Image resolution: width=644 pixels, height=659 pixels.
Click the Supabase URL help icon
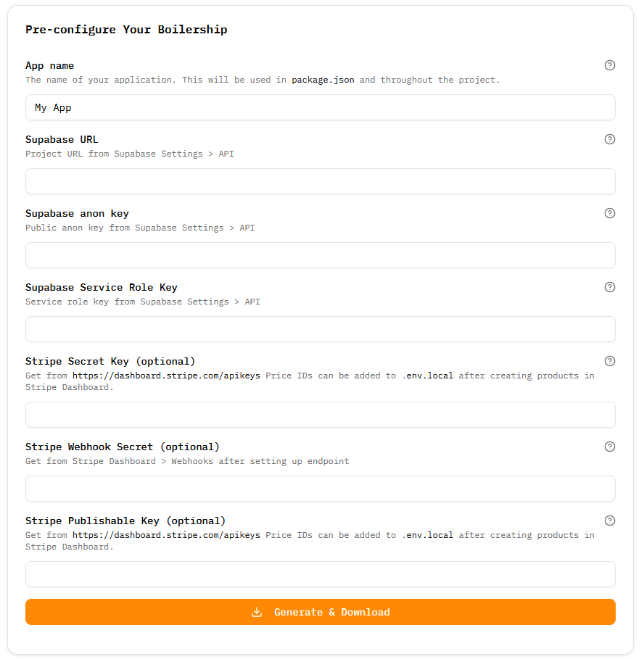609,139
